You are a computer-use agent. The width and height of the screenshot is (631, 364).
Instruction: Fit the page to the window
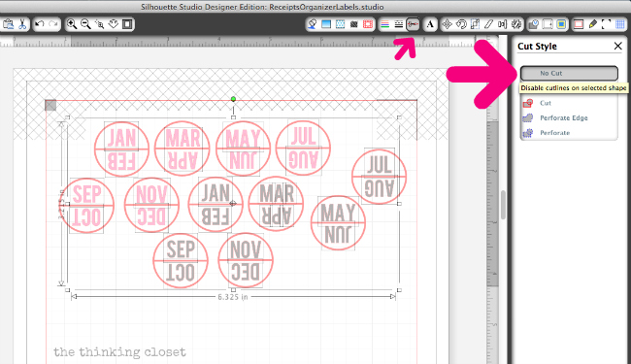click(127, 24)
